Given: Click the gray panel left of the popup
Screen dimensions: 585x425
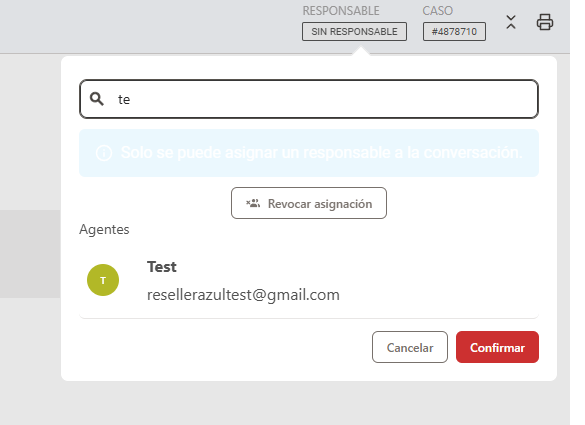Looking at the screenshot, I should pyautogui.click(x=30, y=254).
